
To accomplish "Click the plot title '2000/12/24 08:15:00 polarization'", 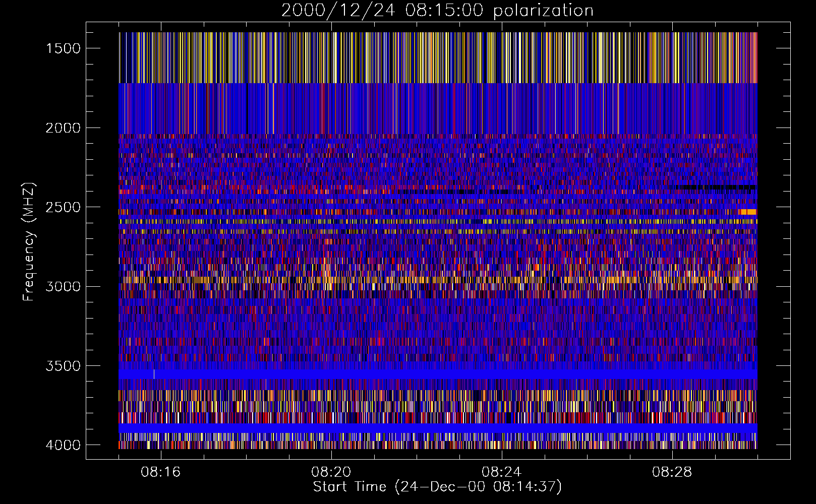I will (x=437, y=11).
